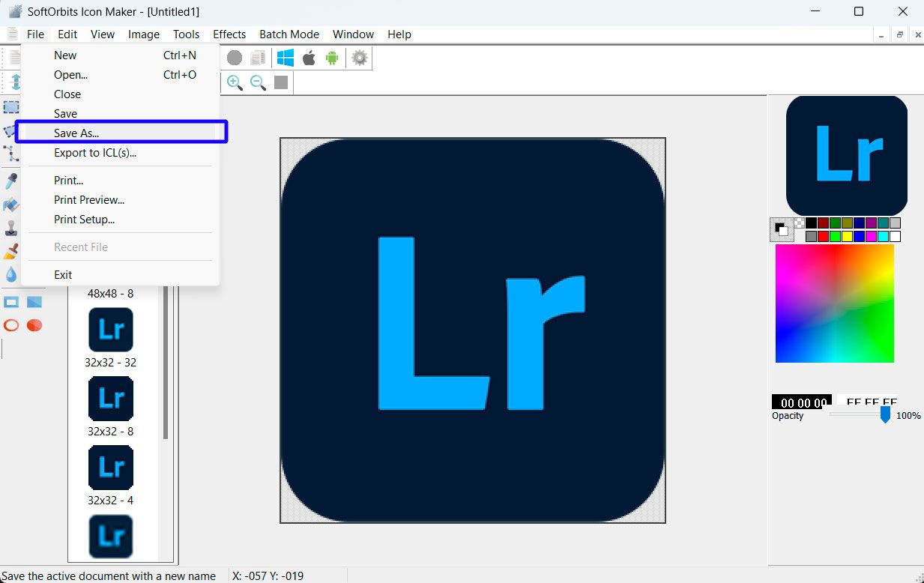
Task: Pick the bright green palette swatch
Action: pyautogui.click(x=835, y=236)
